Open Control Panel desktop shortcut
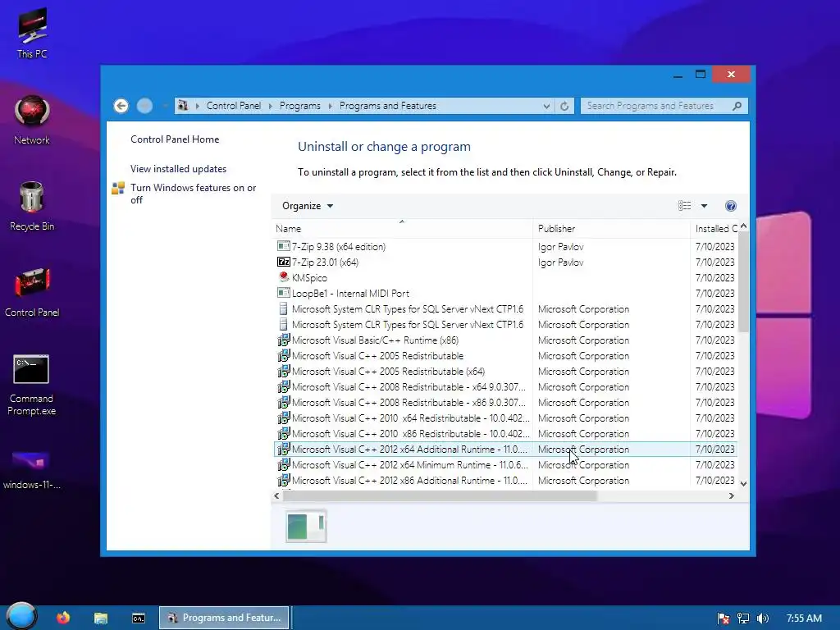The image size is (840, 630). coord(32,293)
